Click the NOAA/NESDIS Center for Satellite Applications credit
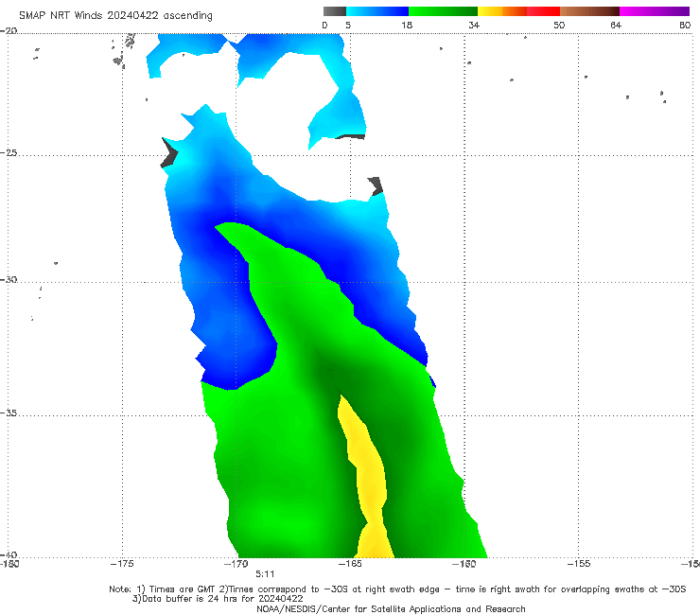700x615 pixels. pos(391,609)
